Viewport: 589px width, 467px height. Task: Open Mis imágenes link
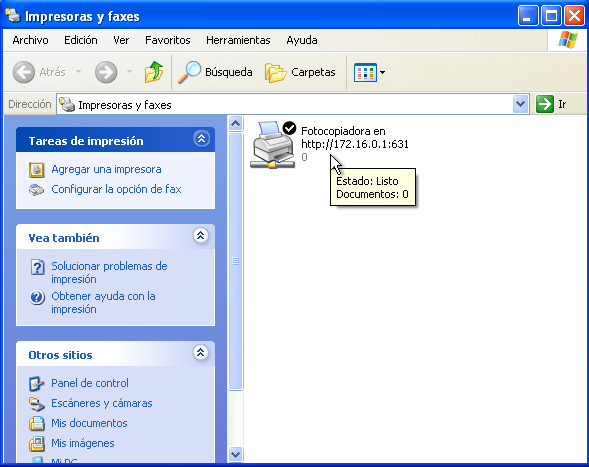coord(83,443)
